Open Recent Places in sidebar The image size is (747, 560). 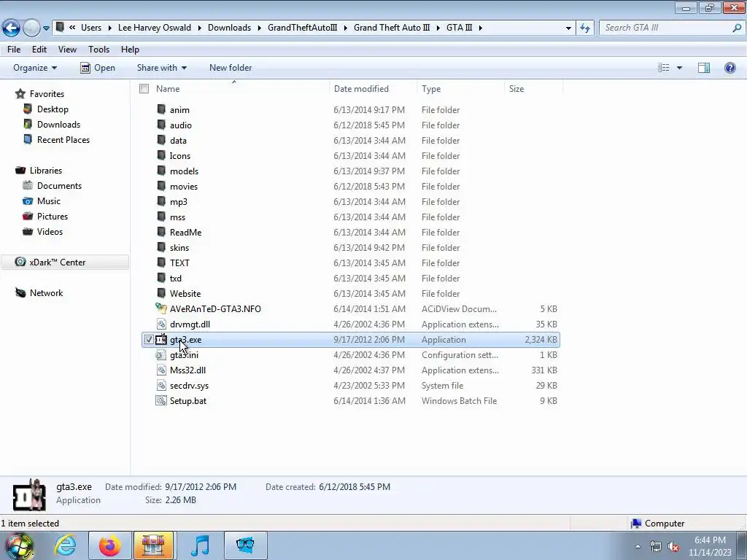pos(63,139)
